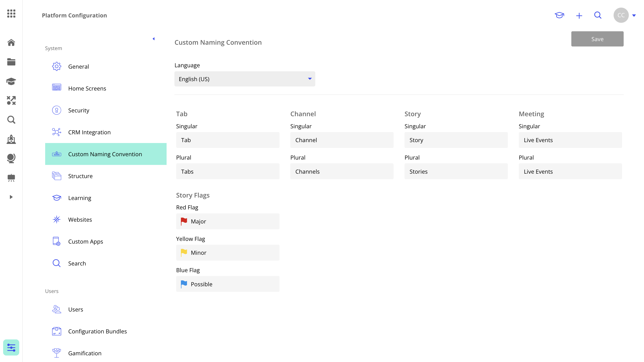644x362 pixels.
Task: Select Custom Naming Convention in the sidebar
Action: point(105,154)
